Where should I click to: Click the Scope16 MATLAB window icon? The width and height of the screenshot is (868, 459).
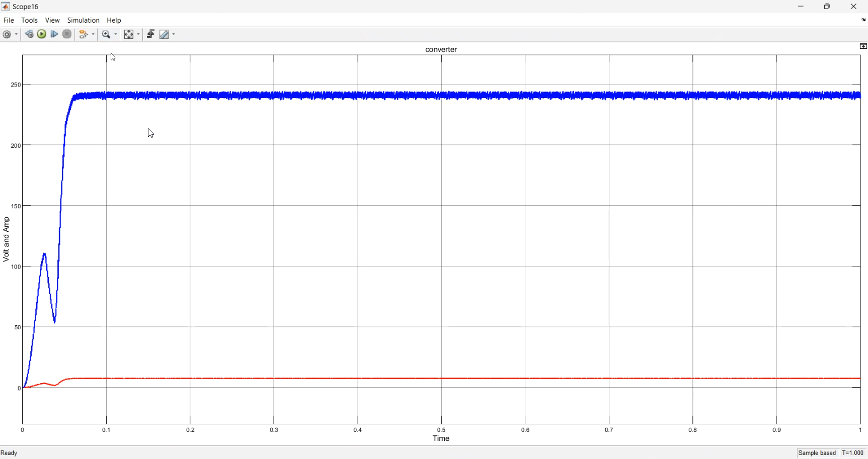[6, 7]
